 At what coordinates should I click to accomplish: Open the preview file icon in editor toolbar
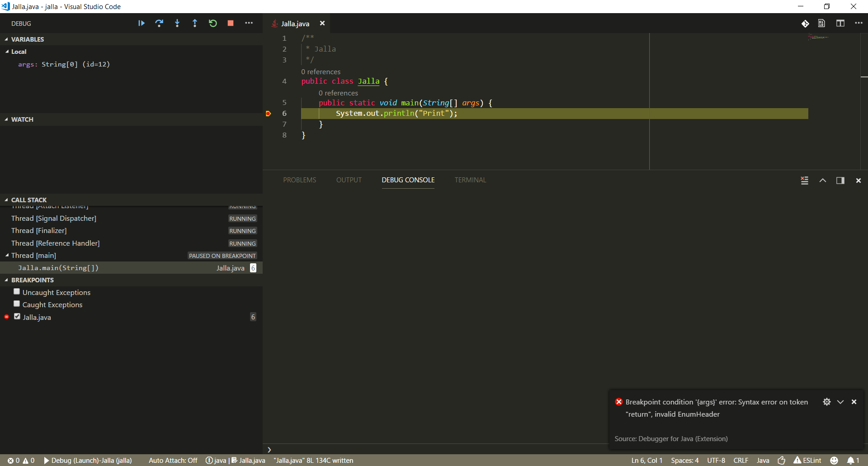coord(822,24)
